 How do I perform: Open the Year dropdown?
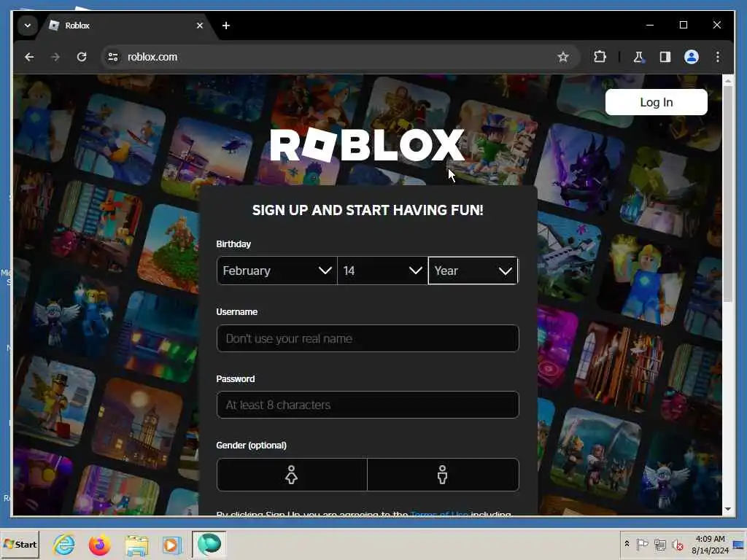[x=473, y=271]
